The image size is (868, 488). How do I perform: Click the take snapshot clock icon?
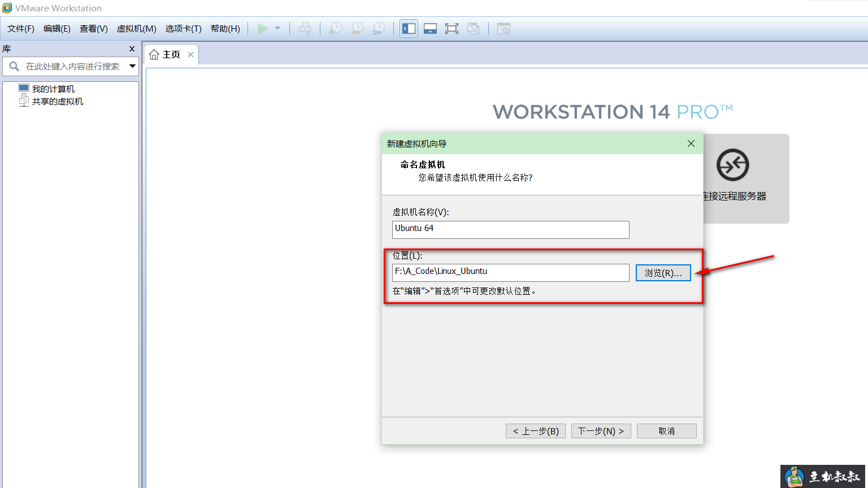coord(335,28)
